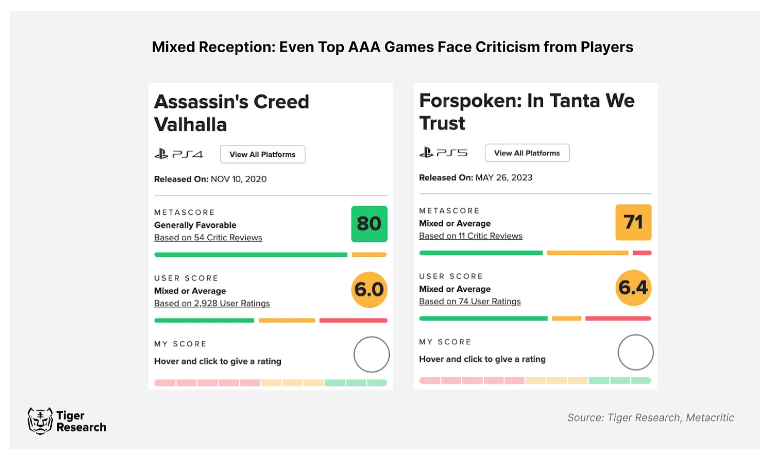Open View All Platforms for Forspoken
The image size is (770, 455).
528,153
